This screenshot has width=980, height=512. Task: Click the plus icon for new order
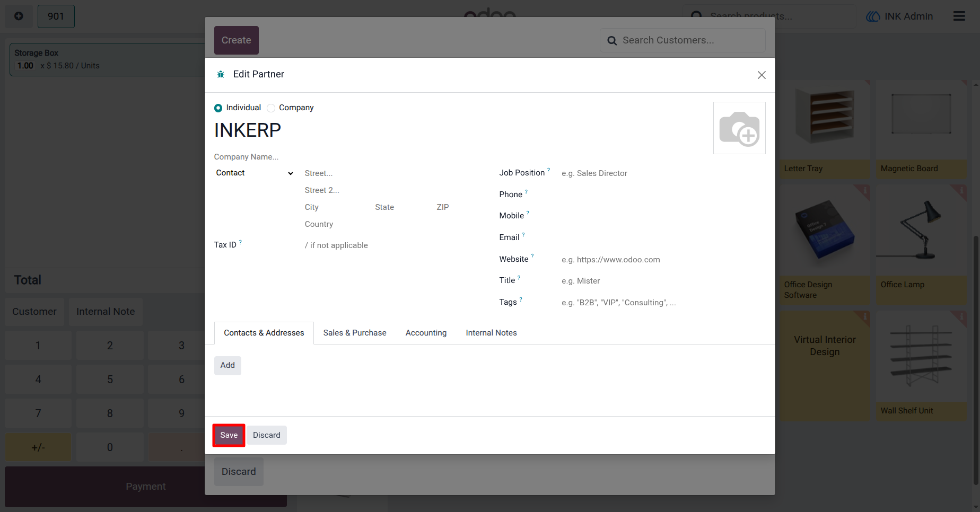tap(19, 16)
